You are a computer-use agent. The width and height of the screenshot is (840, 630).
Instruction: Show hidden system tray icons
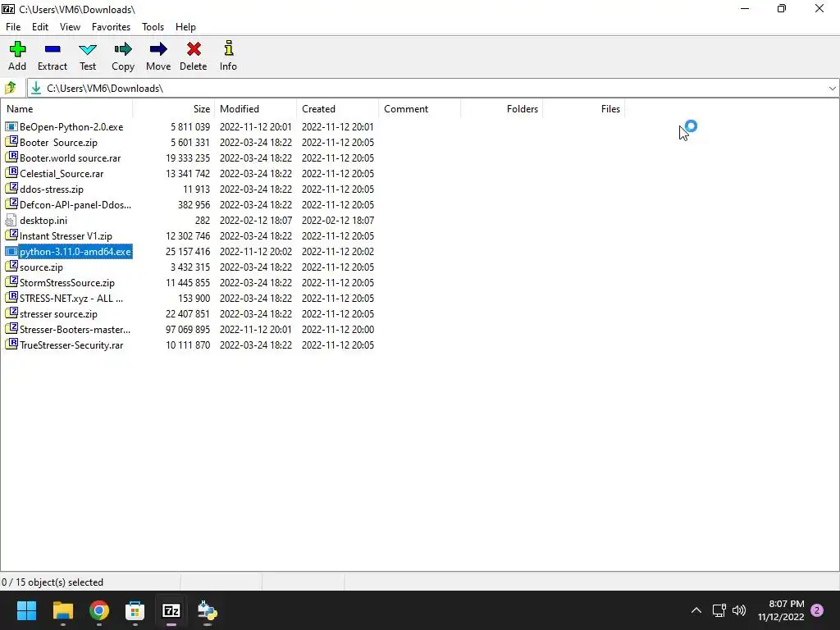click(696, 610)
